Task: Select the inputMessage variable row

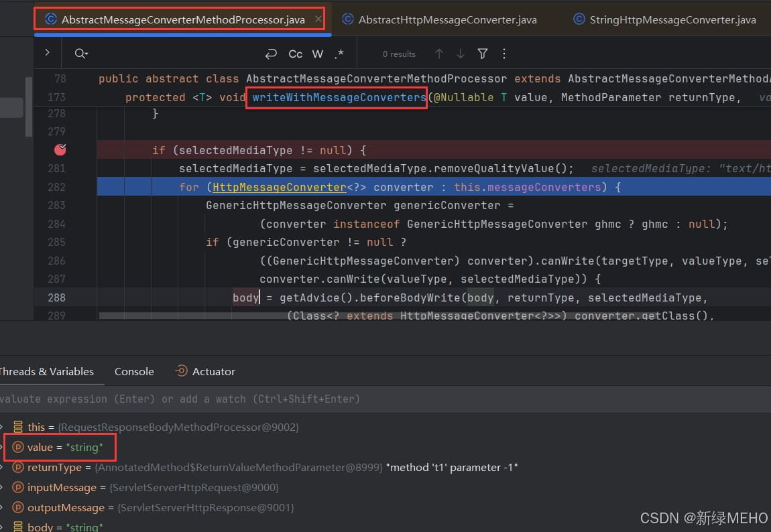Action: [x=385, y=487]
